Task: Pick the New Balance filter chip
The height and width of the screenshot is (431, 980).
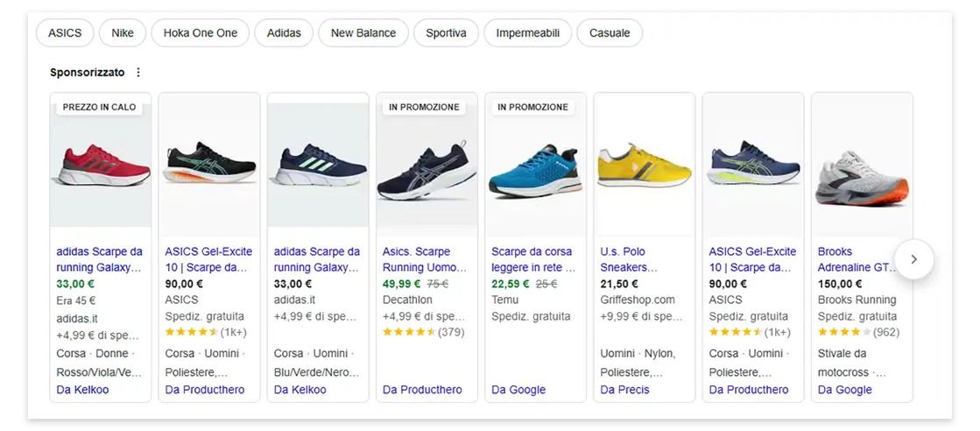Action: coord(363,33)
